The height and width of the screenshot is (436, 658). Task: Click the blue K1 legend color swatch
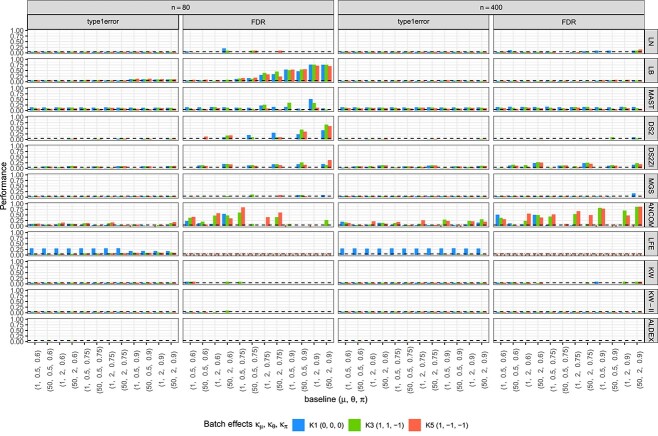299,425
